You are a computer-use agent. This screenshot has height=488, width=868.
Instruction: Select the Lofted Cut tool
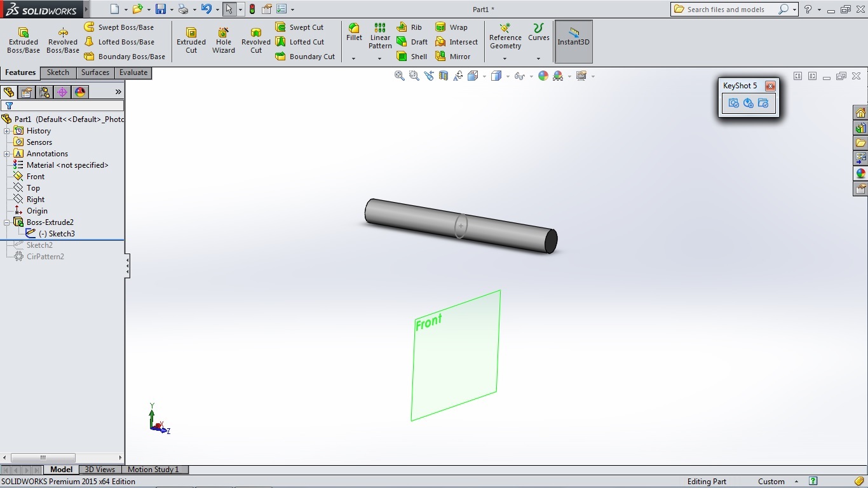tap(299, 42)
